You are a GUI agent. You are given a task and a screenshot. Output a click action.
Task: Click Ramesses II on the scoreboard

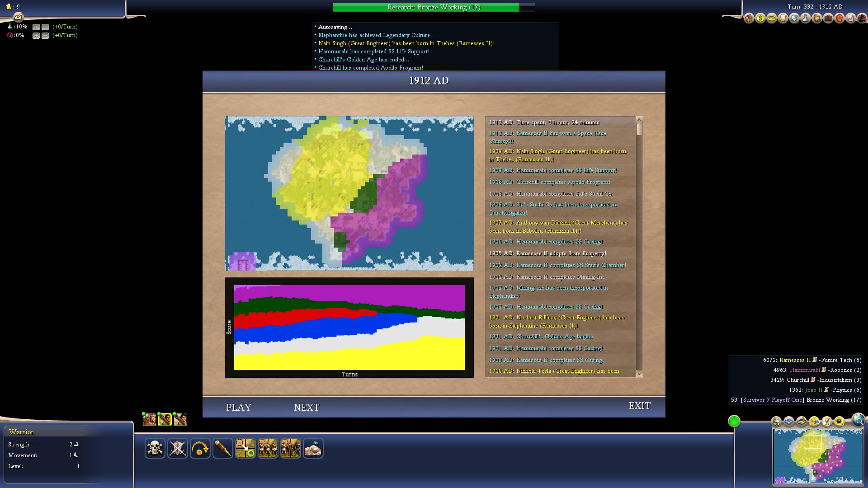coord(795,360)
